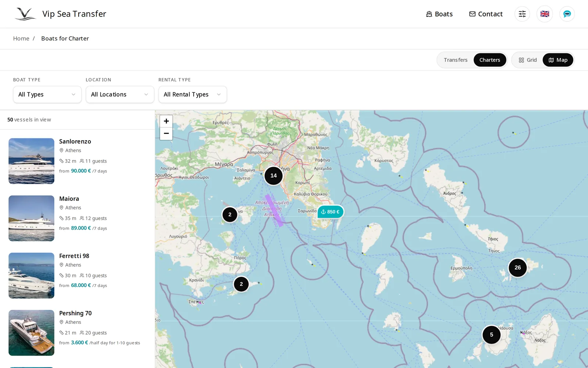
Task: Change language via UK flag icon
Action: point(545,14)
